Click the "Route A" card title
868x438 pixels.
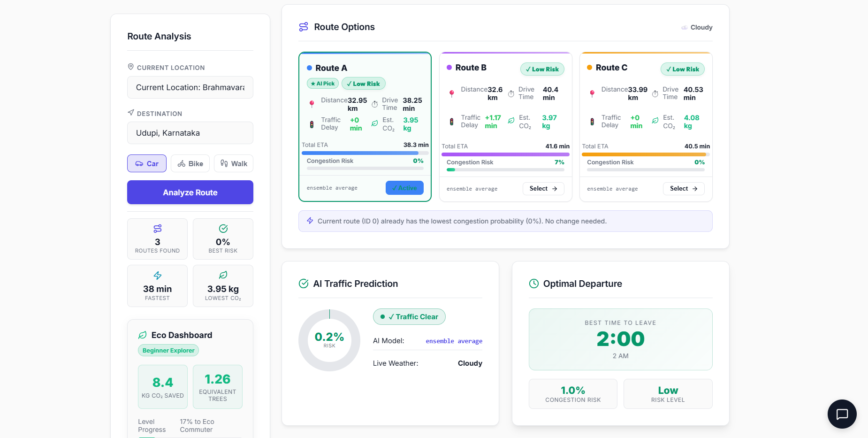(331, 68)
